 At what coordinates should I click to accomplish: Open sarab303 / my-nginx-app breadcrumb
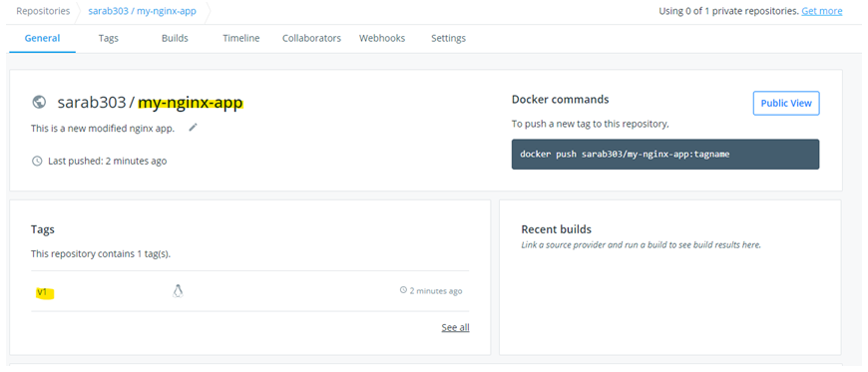tap(143, 11)
